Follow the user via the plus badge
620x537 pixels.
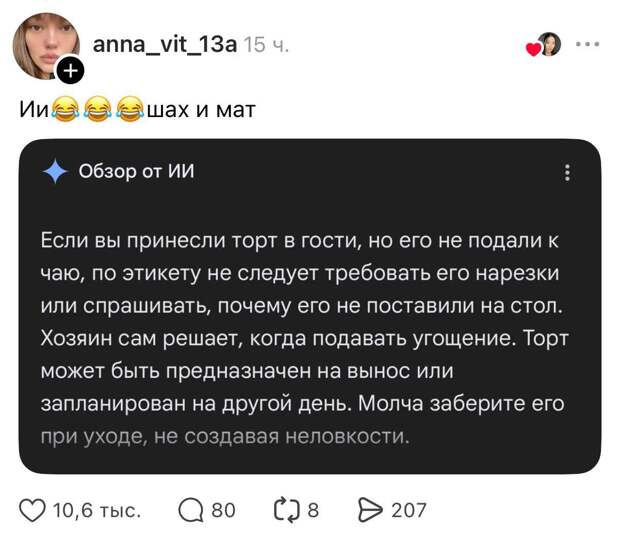(70, 70)
